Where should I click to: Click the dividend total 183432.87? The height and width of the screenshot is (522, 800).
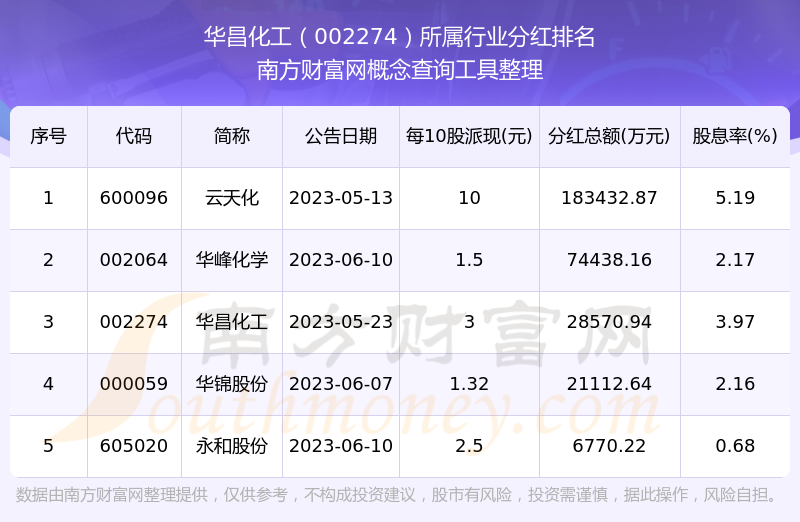[609, 198]
